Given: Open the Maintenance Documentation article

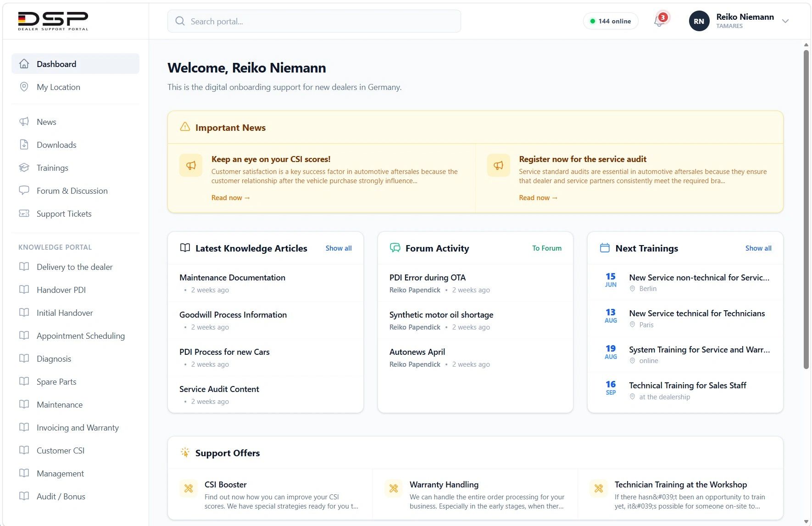Looking at the screenshot, I should 266,283.
